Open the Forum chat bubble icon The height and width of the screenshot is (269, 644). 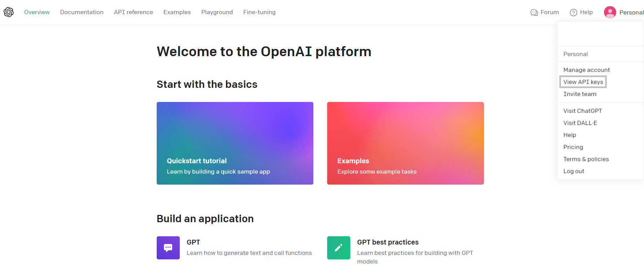tap(534, 12)
